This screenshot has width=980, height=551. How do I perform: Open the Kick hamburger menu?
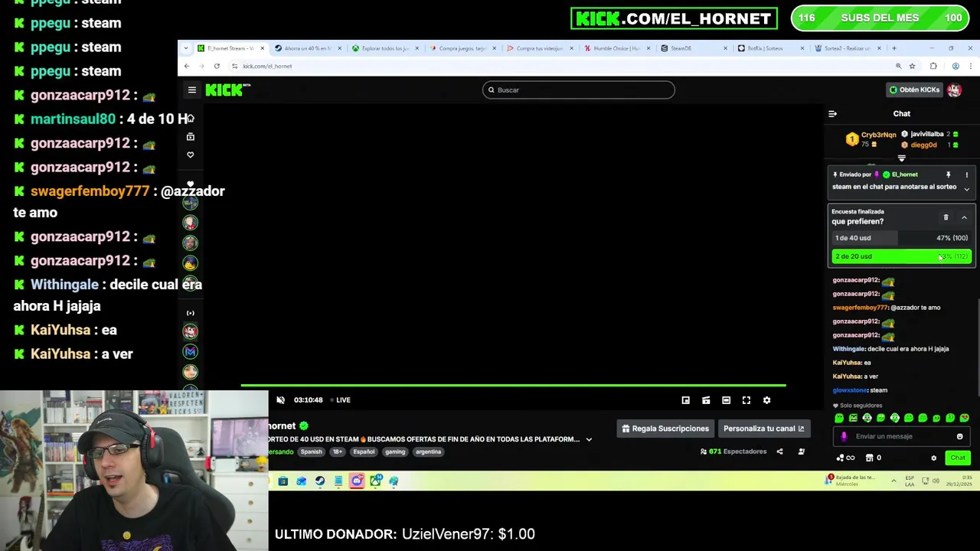(x=192, y=90)
